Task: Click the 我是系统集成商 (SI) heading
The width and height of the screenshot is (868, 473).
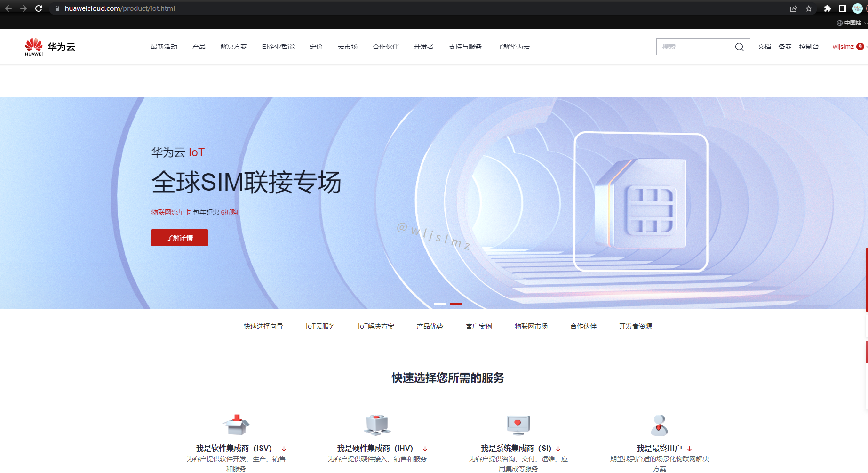Action: 516,449
